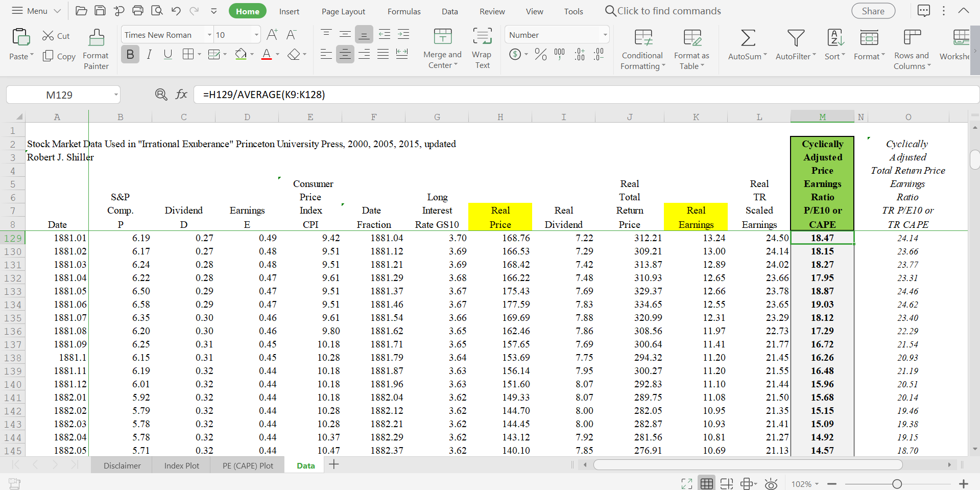Cut the selected cell
This screenshot has height=490, width=980.
(56, 36)
